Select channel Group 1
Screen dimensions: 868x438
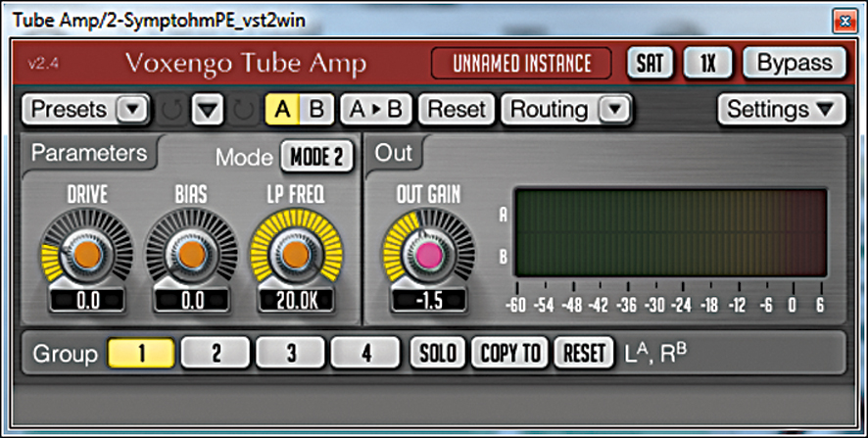coord(141,353)
